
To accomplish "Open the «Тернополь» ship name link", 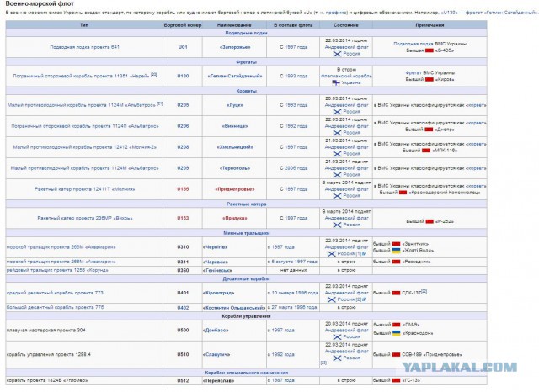I will click(x=235, y=168).
